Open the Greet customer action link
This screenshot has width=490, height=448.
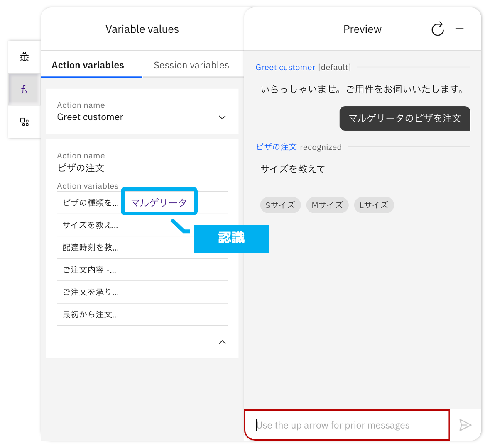point(285,68)
